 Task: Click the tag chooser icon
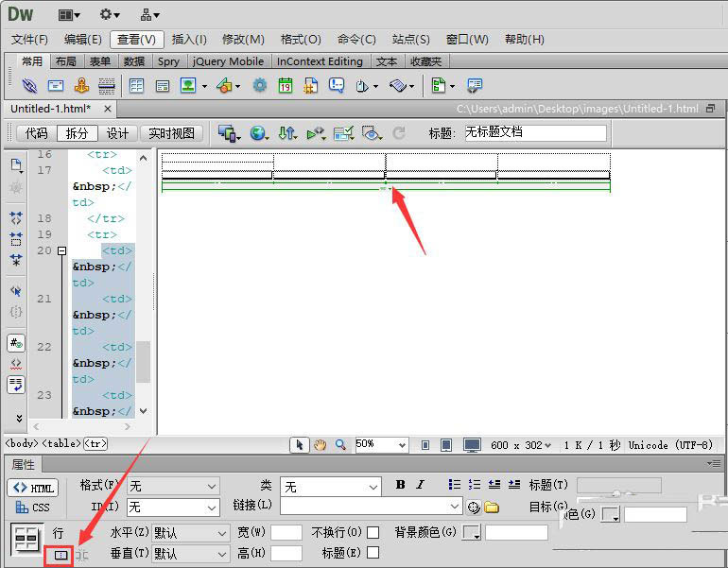point(475,85)
